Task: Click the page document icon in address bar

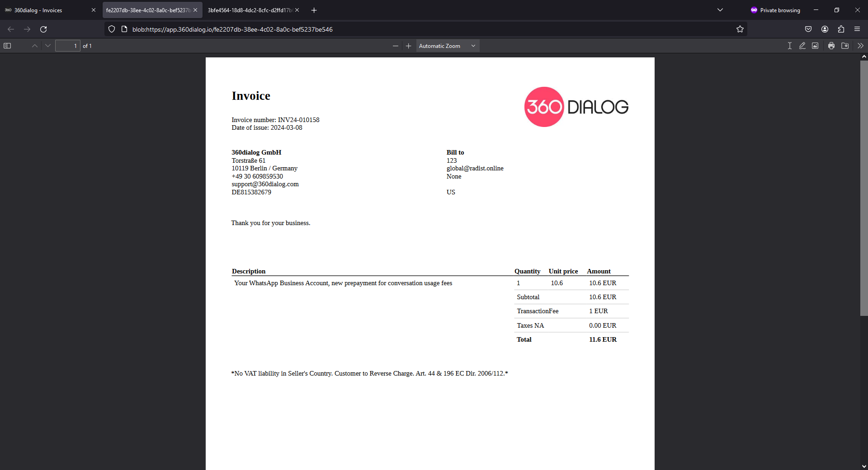Action: pyautogui.click(x=124, y=29)
